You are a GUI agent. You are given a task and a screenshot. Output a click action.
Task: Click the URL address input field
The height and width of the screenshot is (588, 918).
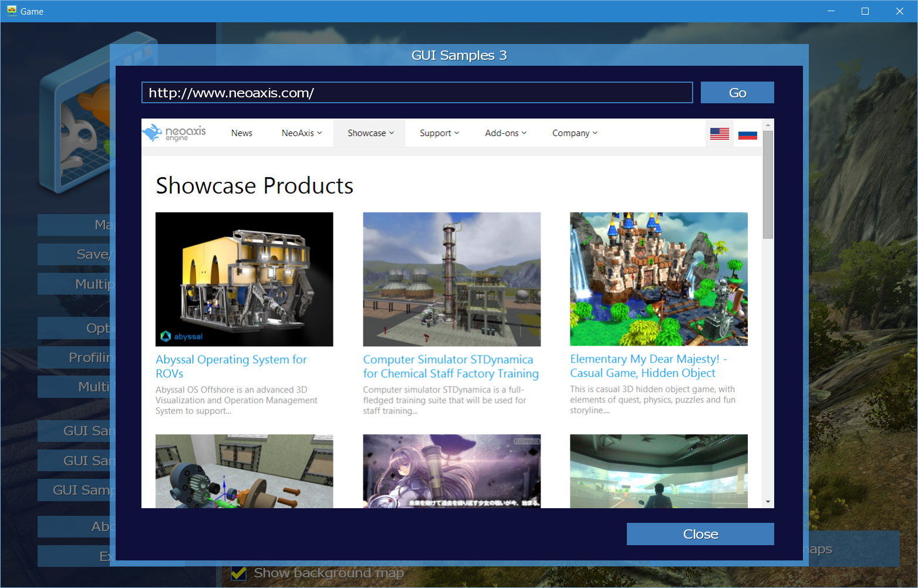coord(417,93)
